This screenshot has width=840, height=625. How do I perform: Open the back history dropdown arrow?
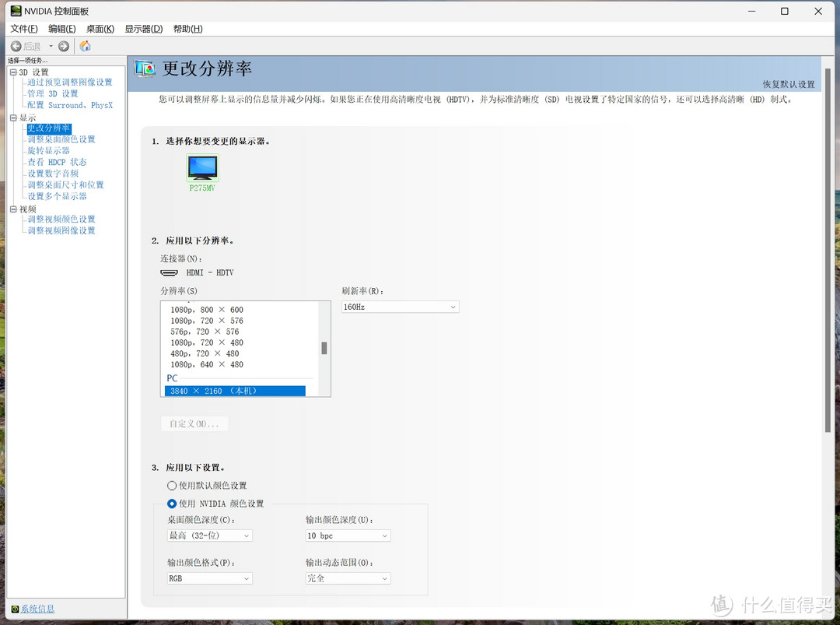(x=51, y=46)
